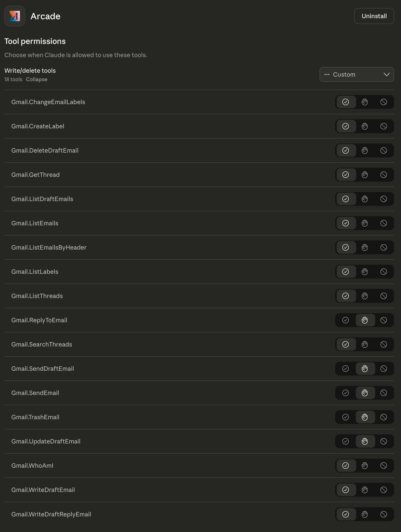Set Gmail.DeleteDraftEmail to ask with hand icon

pos(365,150)
